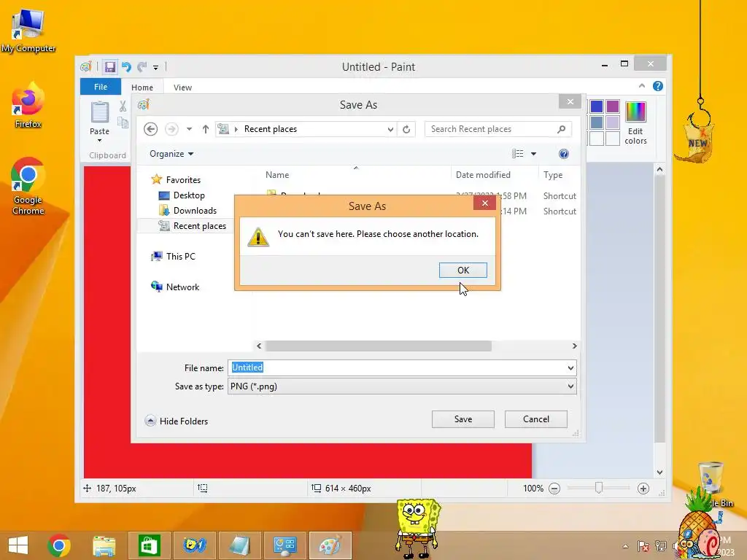
Task: Click Paint's vertical scrollbar down arrow
Action: pyautogui.click(x=659, y=472)
